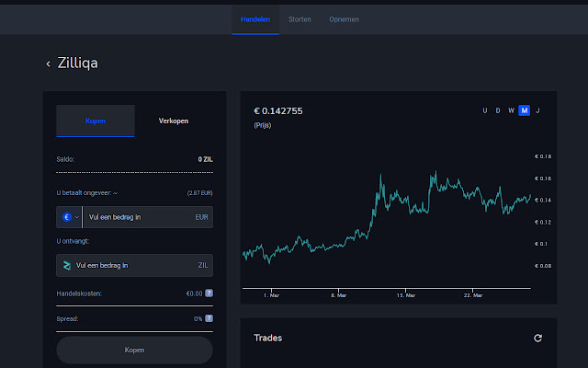
Task: Click the 0 ZIL balance value
Action: (205, 159)
